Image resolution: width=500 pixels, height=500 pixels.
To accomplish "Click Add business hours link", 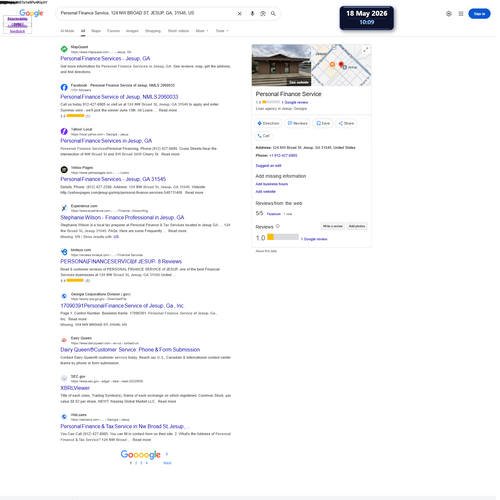I will coord(272,184).
